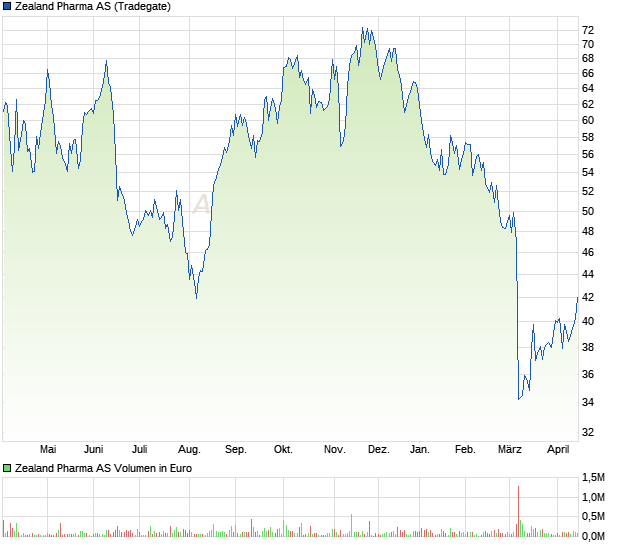Click the 'Mai' month label

click(48, 449)
